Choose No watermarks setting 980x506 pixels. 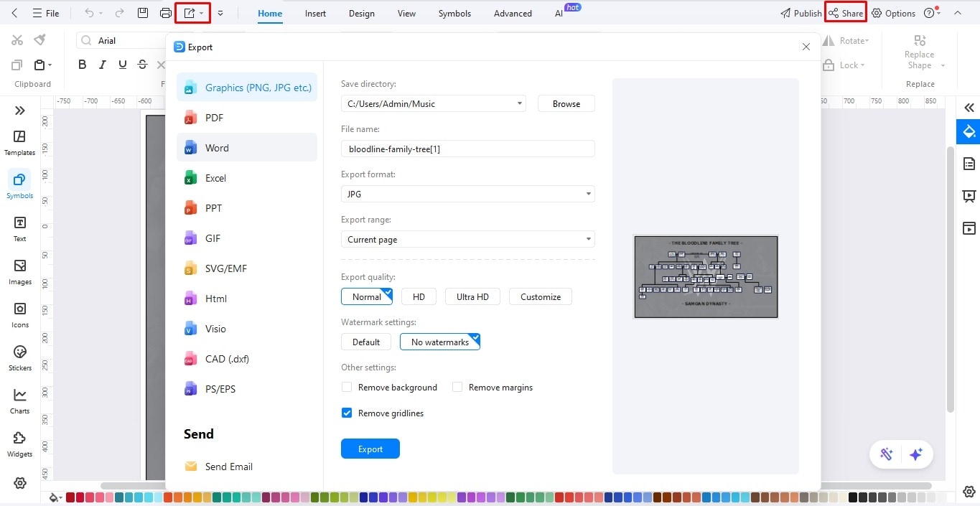440,342
